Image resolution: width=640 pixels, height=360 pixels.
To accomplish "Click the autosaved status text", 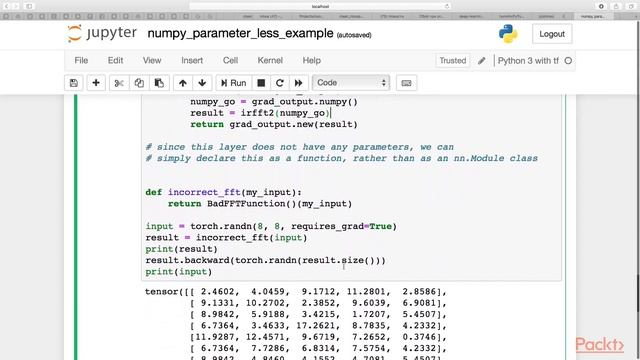I will point(354,35).
